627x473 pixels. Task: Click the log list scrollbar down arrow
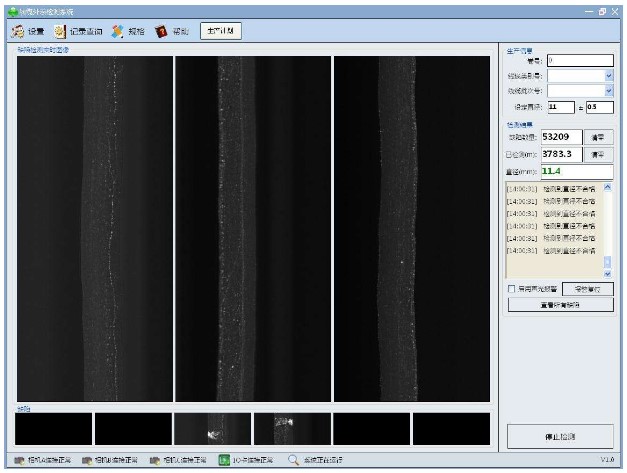[608, 273]
